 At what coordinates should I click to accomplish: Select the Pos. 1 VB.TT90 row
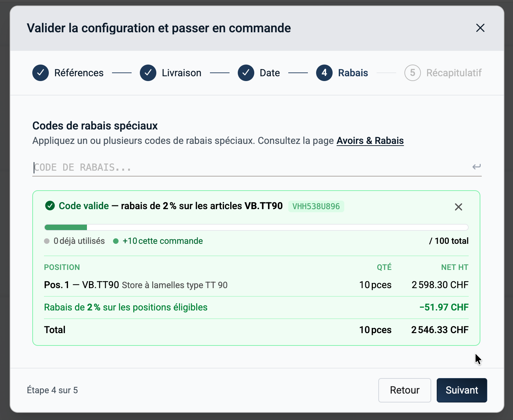(256, 285)
